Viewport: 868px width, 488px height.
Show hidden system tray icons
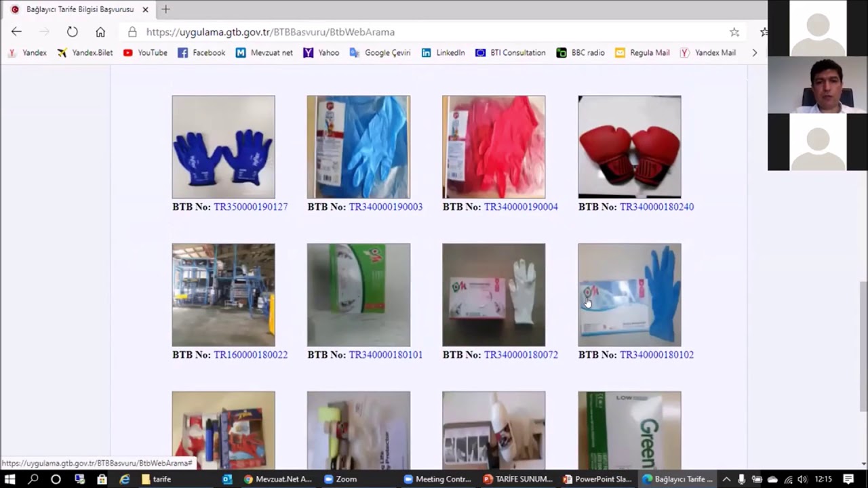pos(726,479)
